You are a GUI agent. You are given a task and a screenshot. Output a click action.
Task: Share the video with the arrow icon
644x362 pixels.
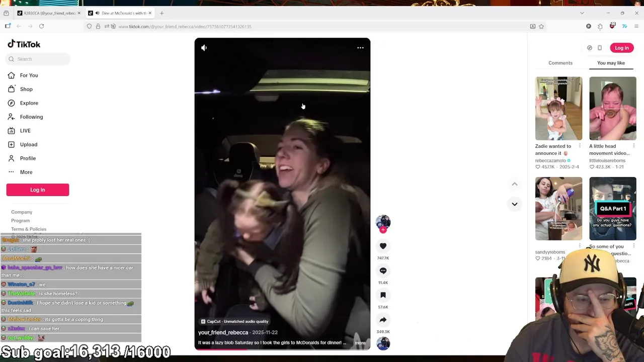[383, 320]
